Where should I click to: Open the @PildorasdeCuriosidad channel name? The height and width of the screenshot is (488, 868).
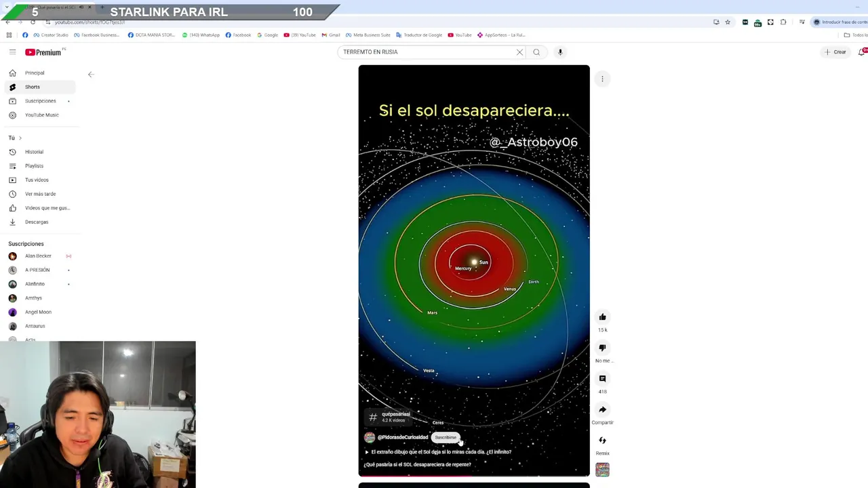click(x=403, y=438)
